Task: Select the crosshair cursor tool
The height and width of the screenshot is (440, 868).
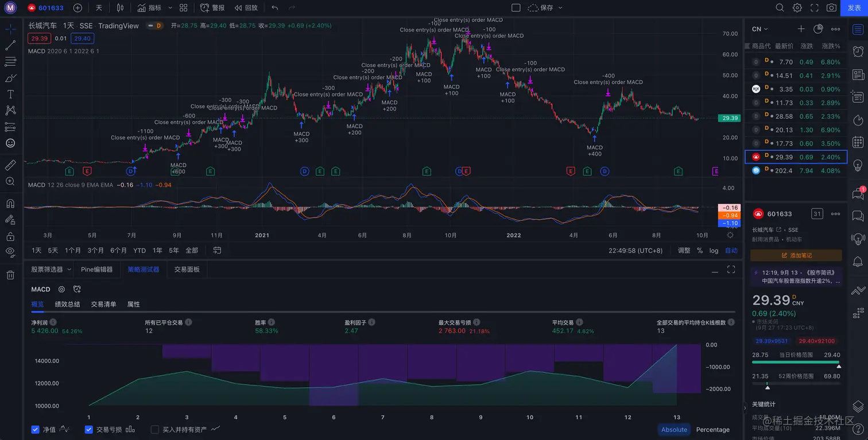Action: click(10, 29)
